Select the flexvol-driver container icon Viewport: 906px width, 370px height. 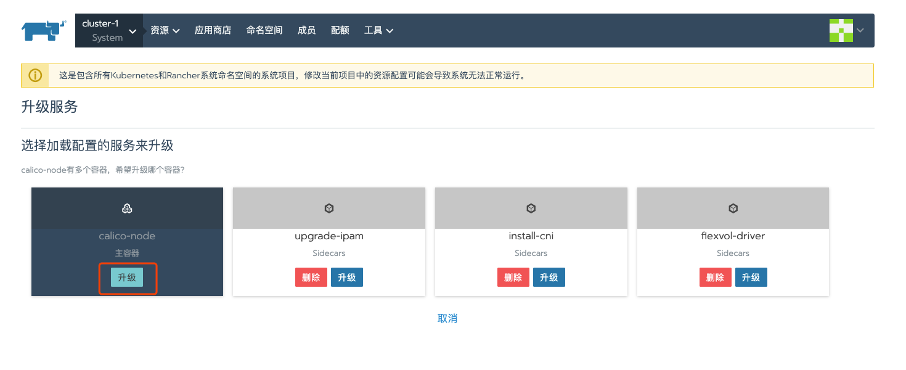733,208
